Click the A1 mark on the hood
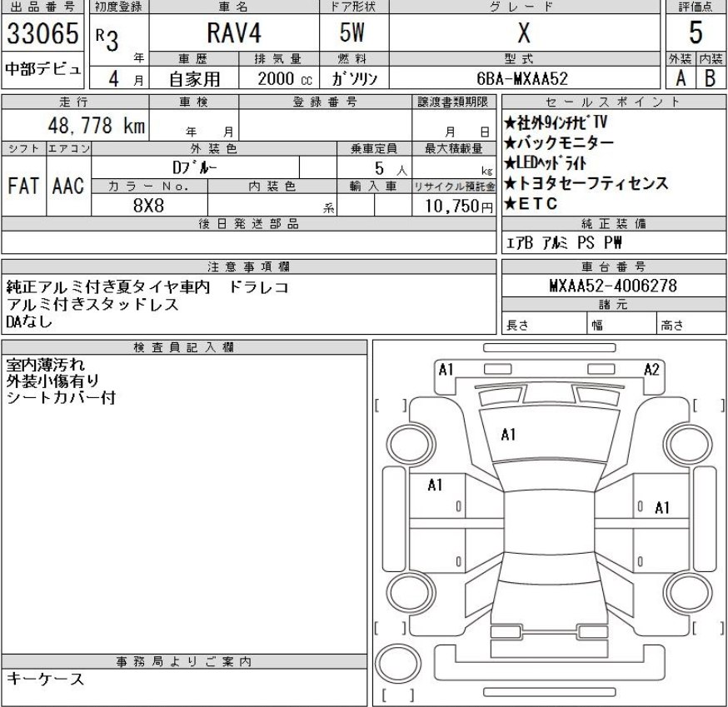The image size is (728, 707). [x=508, y=435]
